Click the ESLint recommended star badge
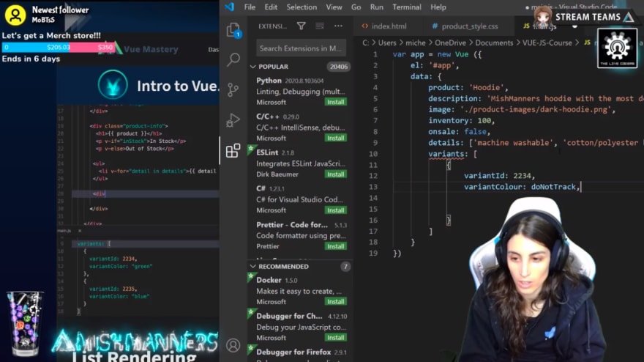This screenshot has height=362, width=644. click(250, 149)
